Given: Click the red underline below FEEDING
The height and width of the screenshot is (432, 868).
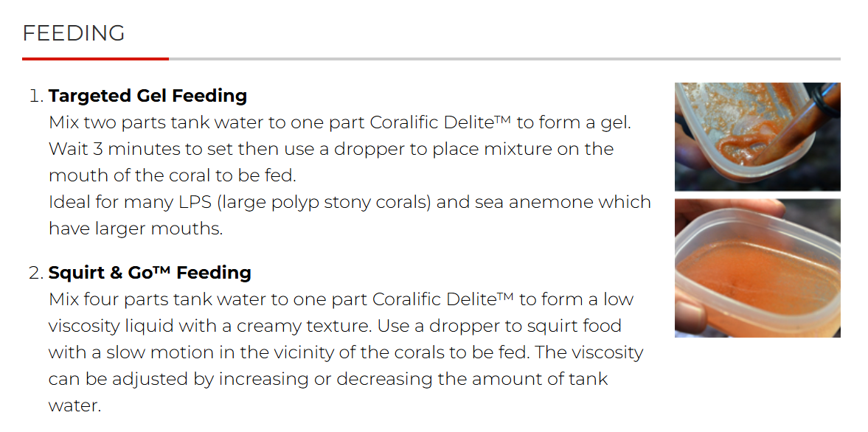Looking at the screenshot, I should [x=95, y=58].
